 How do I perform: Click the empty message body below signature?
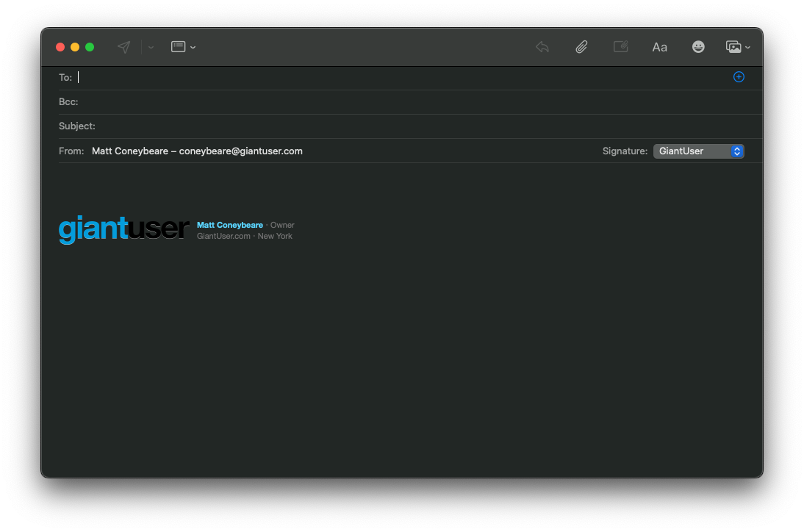coord(401,353)
